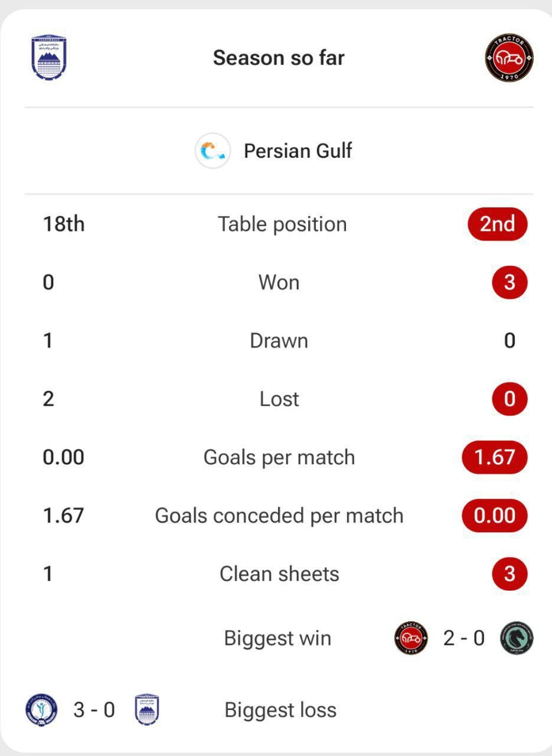Tap the red Won count of 3
Image resolution: width=552 pixels, height=756 pixels.
[509, 283]
